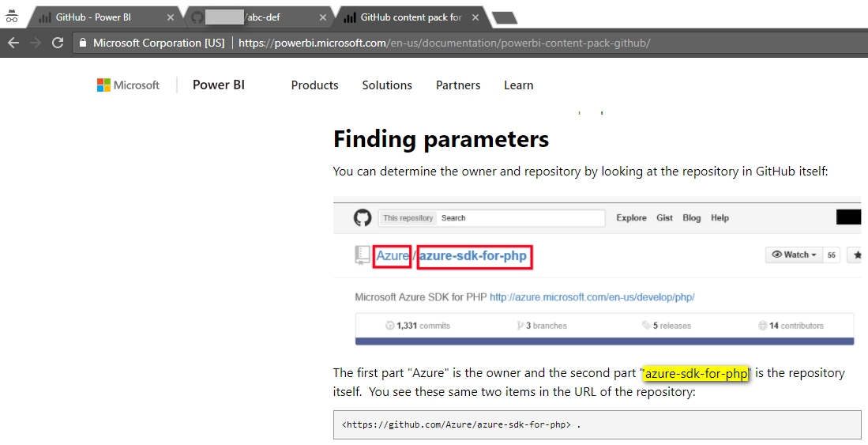868x445 pixels.
Task: Click the browser forward arrow
Action: click(36, 43)
